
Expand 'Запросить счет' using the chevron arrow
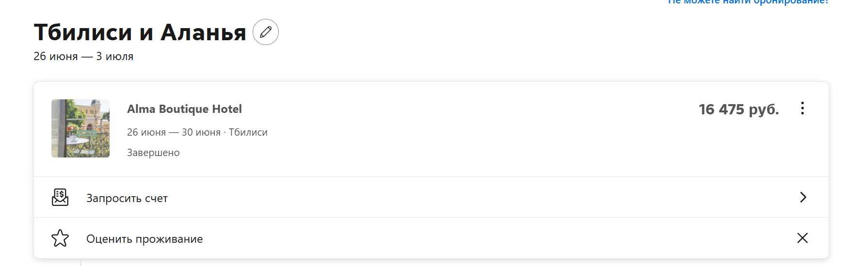click(803, 197)
